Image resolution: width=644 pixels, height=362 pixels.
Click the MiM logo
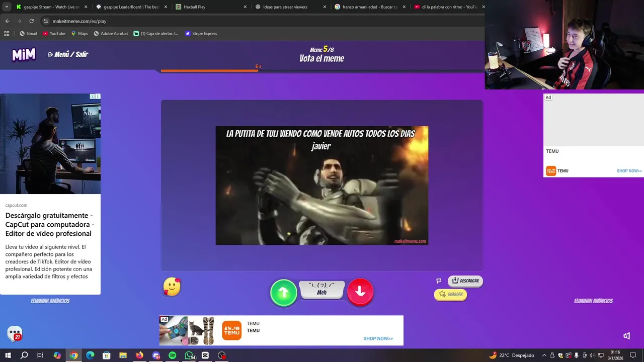24,55
